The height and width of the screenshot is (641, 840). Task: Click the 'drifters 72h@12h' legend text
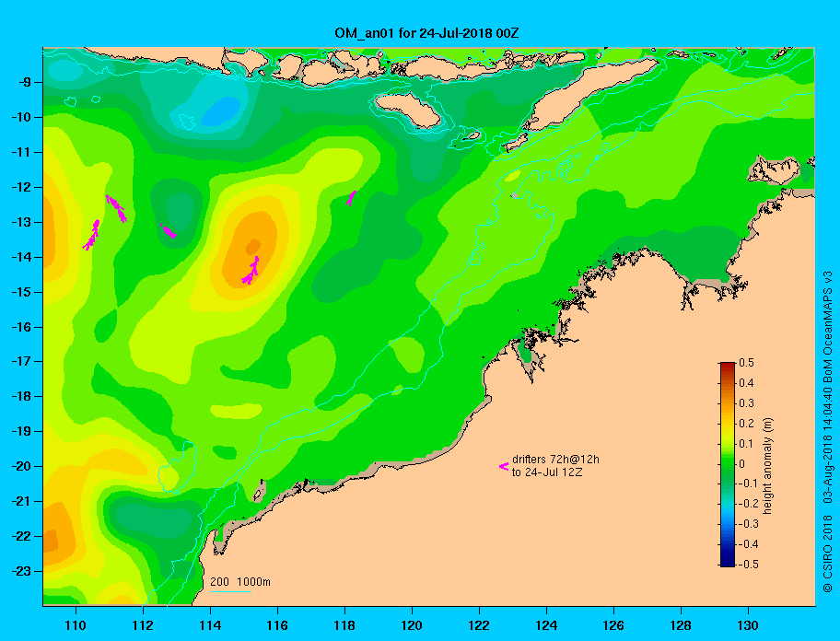click(x=555, y=460)
